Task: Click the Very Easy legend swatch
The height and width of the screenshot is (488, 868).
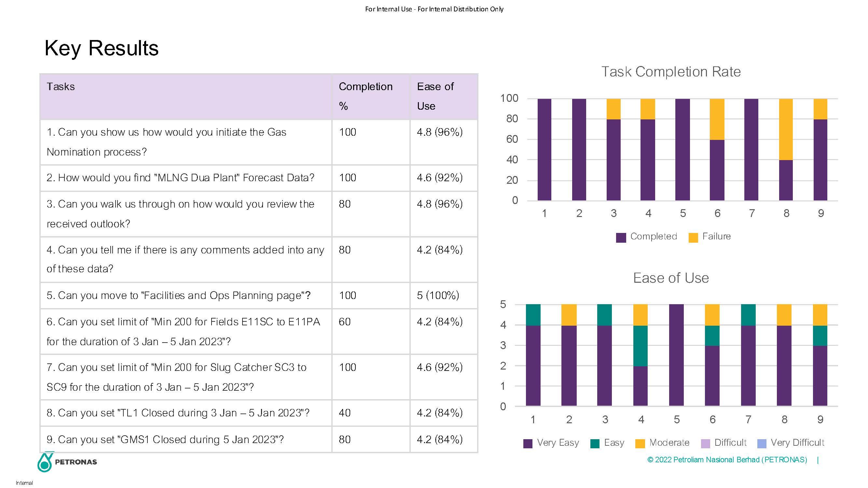Action: pos(528,443)
